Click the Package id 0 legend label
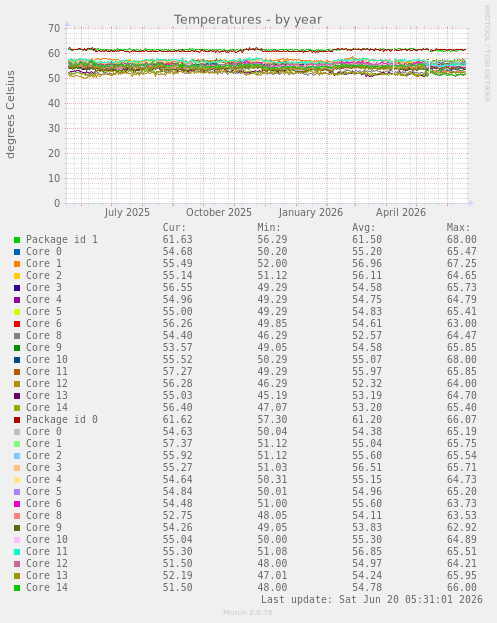Image resolution: width=497 pixels, height=623 pixels. coord(62,420)
